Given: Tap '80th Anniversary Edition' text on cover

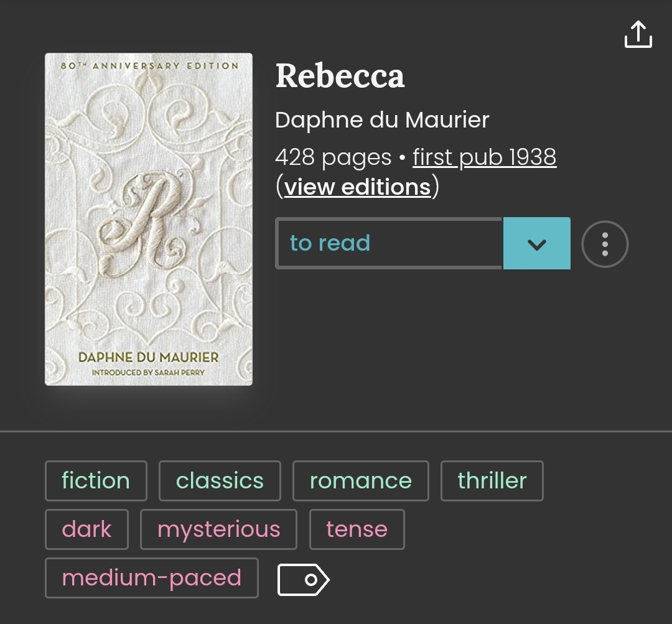Looking at the screenshot, I should click(x=149, y=65).
